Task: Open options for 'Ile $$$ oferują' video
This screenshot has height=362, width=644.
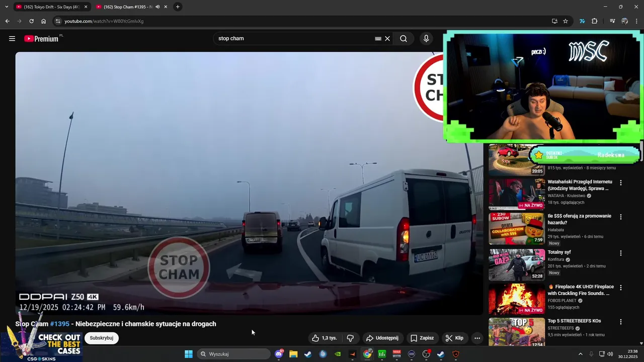Action: 621,217
